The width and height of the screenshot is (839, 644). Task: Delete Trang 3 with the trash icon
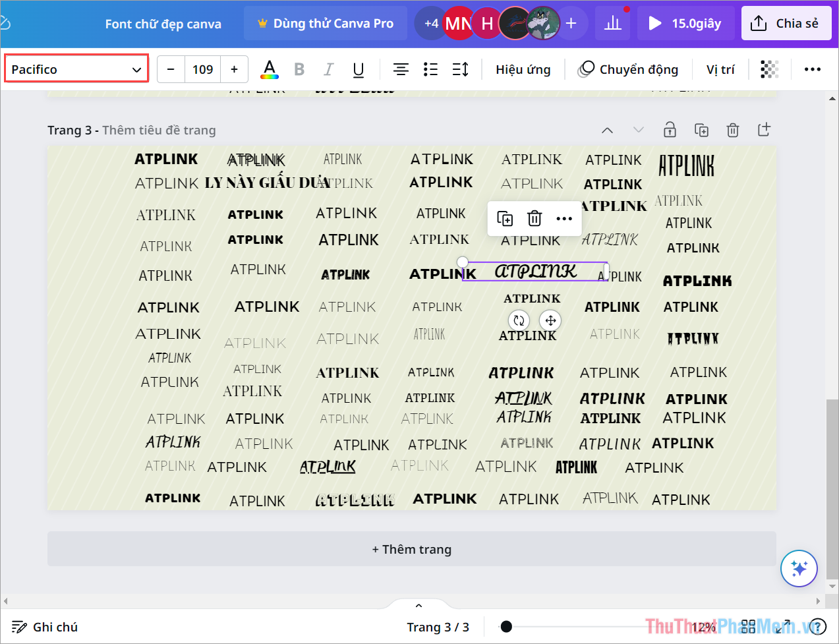tap(733, 130)
